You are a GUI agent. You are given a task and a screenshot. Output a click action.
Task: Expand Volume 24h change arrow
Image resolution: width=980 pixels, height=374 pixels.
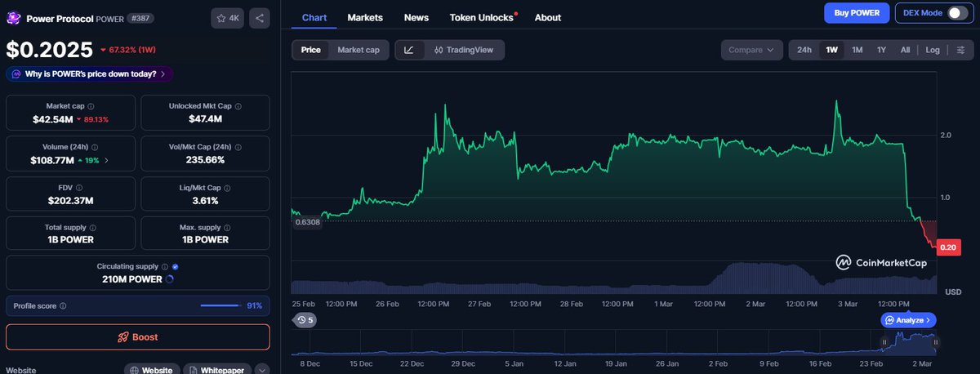106,161
